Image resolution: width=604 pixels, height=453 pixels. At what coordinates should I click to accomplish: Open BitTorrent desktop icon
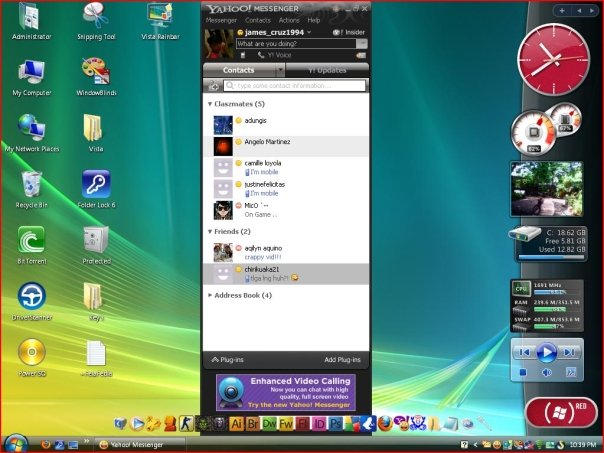32,245
